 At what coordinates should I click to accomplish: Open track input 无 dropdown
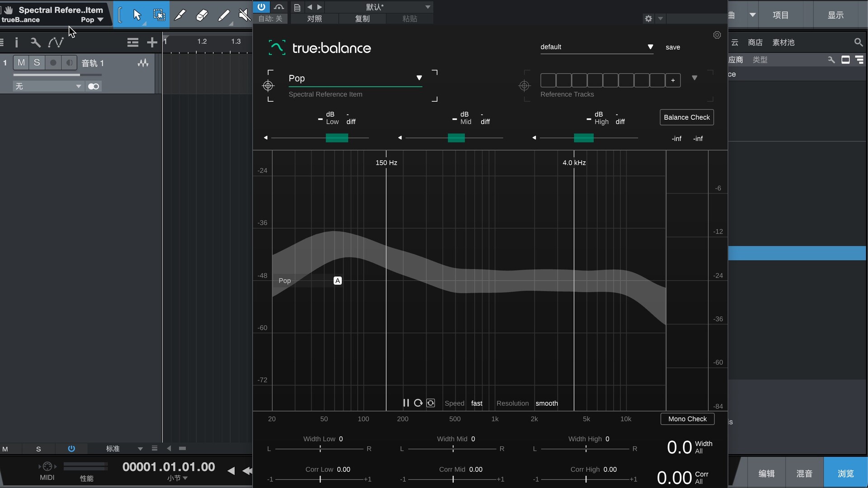tap(47, 86)
